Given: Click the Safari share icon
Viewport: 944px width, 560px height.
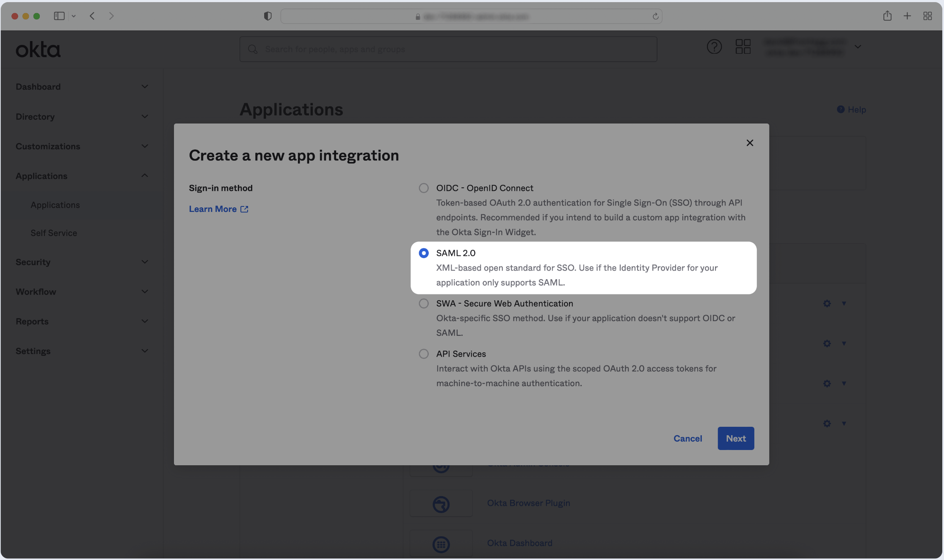Looking at the screenshot, I should [x=887, y=16].
